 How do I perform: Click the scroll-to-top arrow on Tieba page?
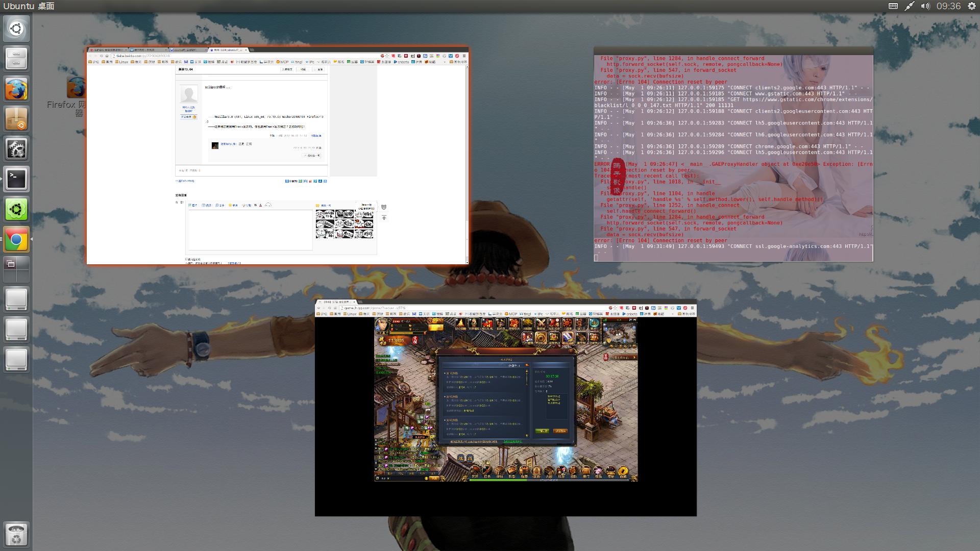click(x=384, y=218)
